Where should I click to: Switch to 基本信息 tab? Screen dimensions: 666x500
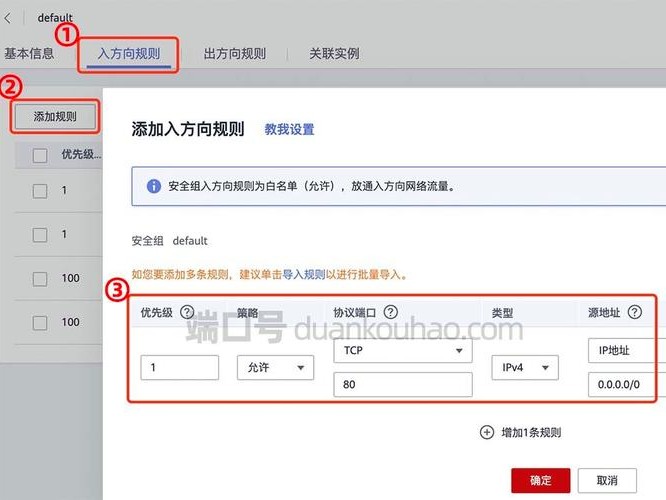coord(29,54)
